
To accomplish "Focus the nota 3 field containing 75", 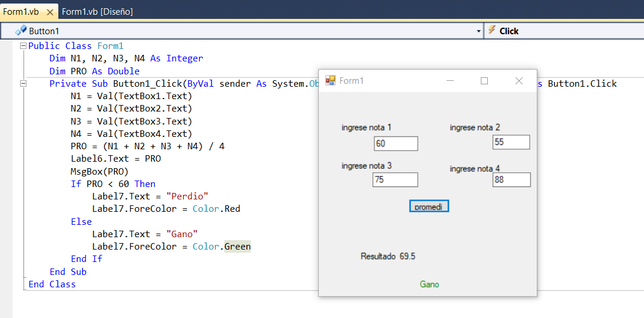I will (395, 180).
